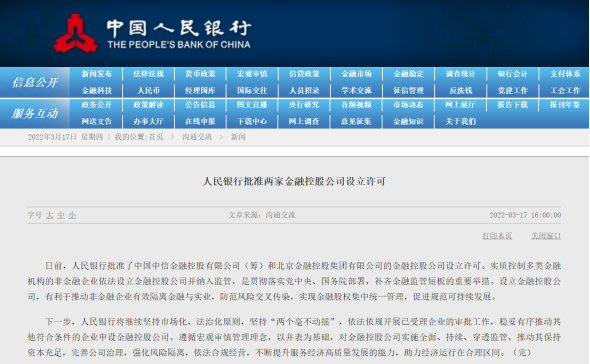Select 办事大厅 menu item
The image size is (590, 364).
(x=149, y=121)
